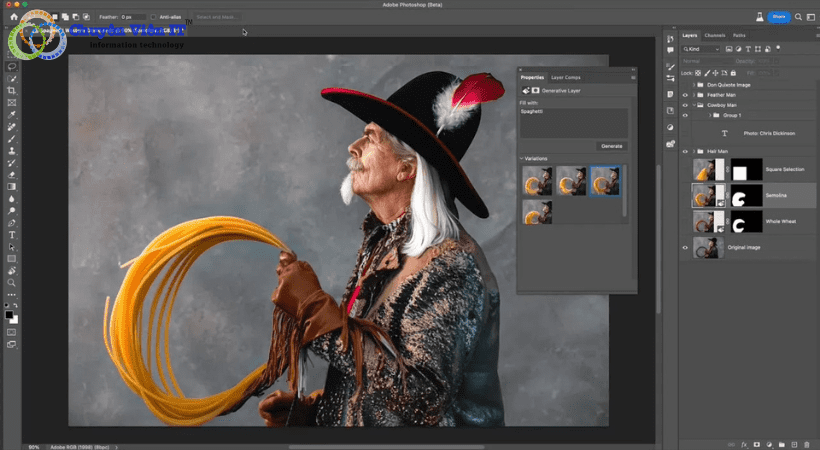The width and height of the screenshot is (820, 450).
Task: Select the Zoom tool
Action: coord(12,283)
